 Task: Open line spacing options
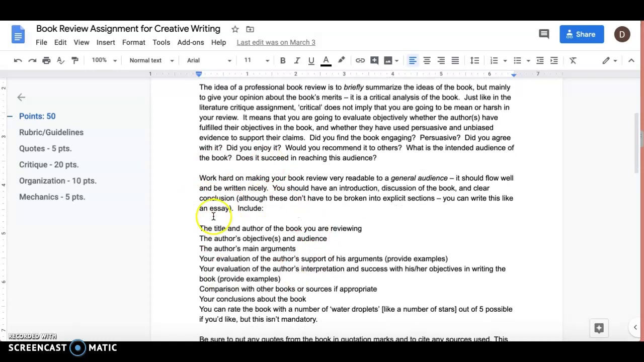tap(474, 60)
